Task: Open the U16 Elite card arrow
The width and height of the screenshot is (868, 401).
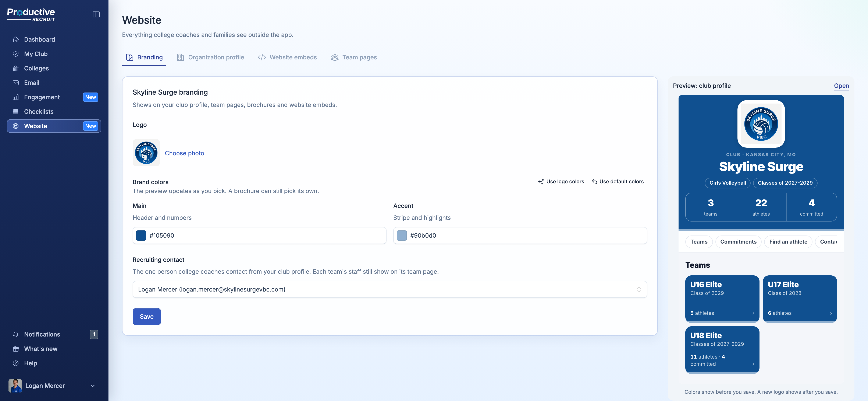Action: pyautogui.click(x=753, y=313)
